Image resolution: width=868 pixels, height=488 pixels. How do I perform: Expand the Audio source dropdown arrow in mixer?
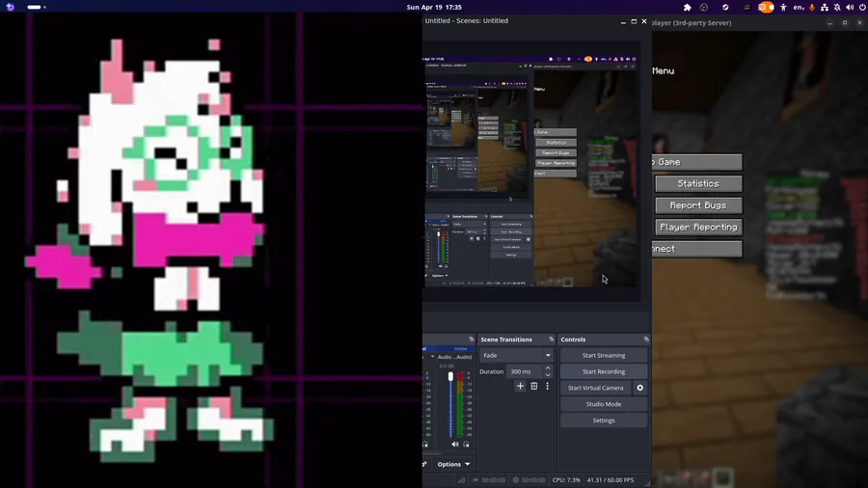click(432, 357)
